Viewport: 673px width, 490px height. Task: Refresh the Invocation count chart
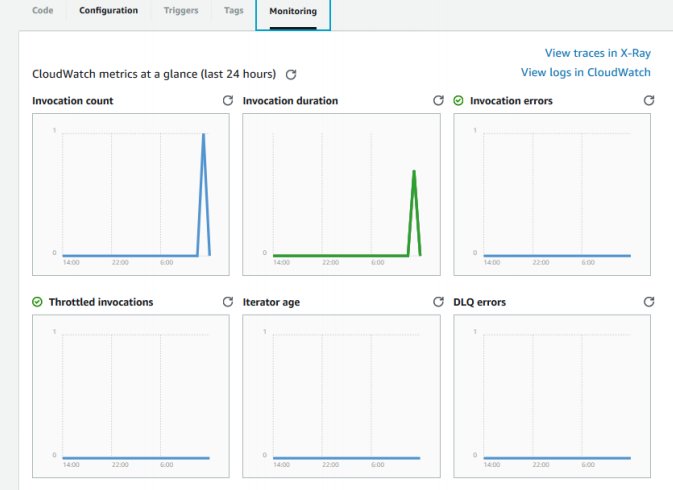pos(227,100)
